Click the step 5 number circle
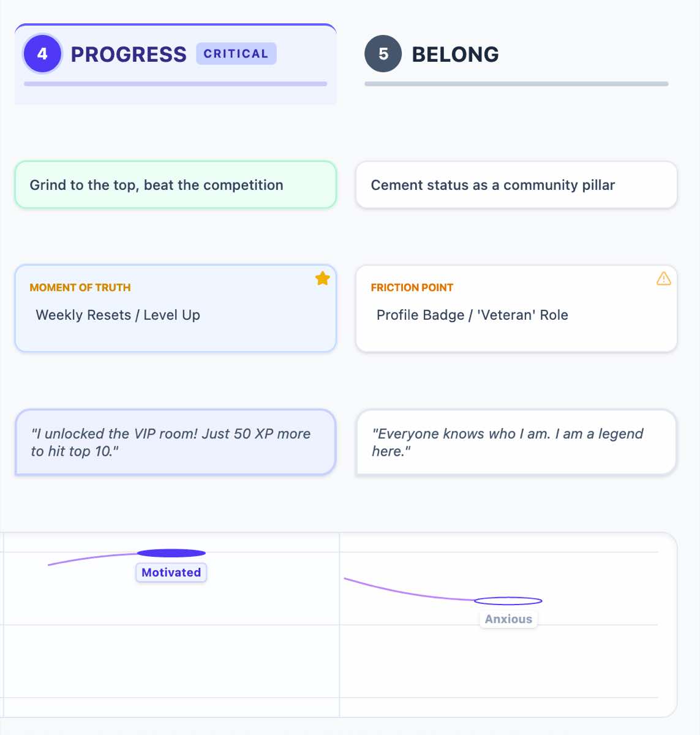This screenshot has width=700, height=735. pyautogui.click(x=383, y=54)
